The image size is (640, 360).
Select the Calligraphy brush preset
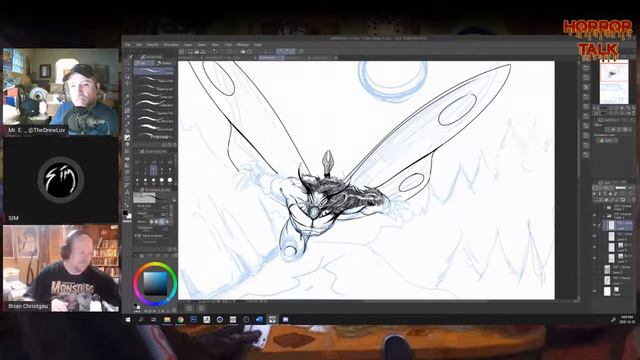[x=154, y=104]
